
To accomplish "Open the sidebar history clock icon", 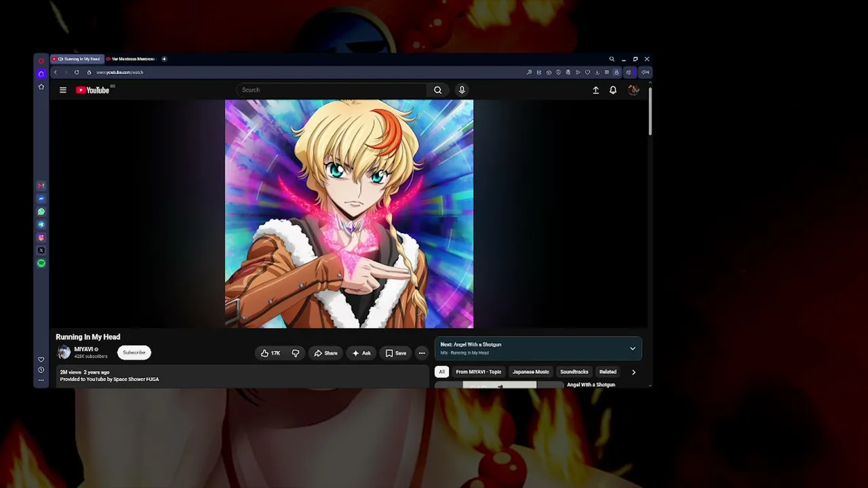I will 41,370.
